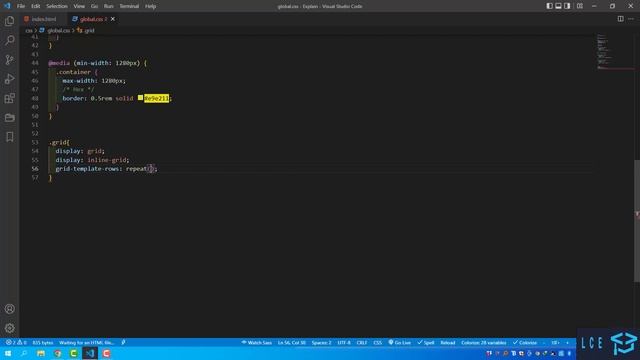Toggle the bottom panel layout icon
The height and width of the screenshot is (360, 640).
coord(558,6)
